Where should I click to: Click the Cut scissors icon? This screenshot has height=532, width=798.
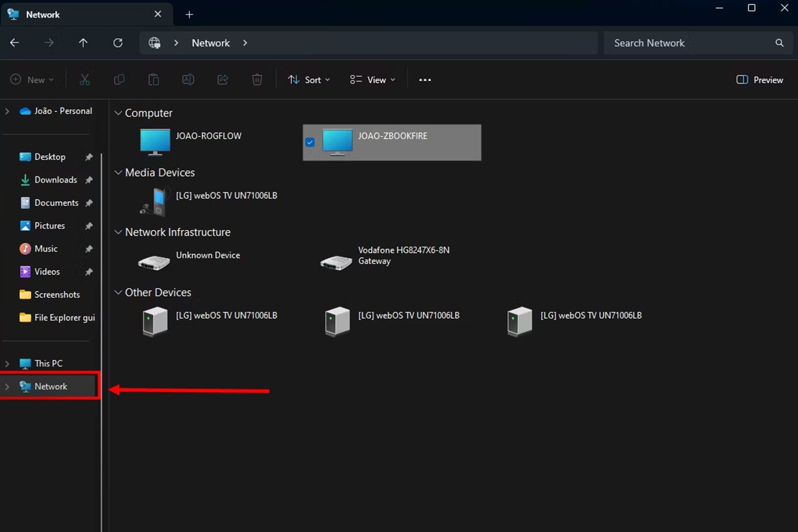[x=85, y=79]
